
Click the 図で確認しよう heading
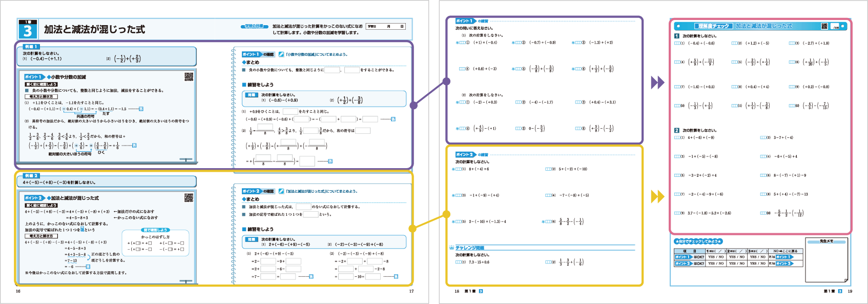(155, 230)
